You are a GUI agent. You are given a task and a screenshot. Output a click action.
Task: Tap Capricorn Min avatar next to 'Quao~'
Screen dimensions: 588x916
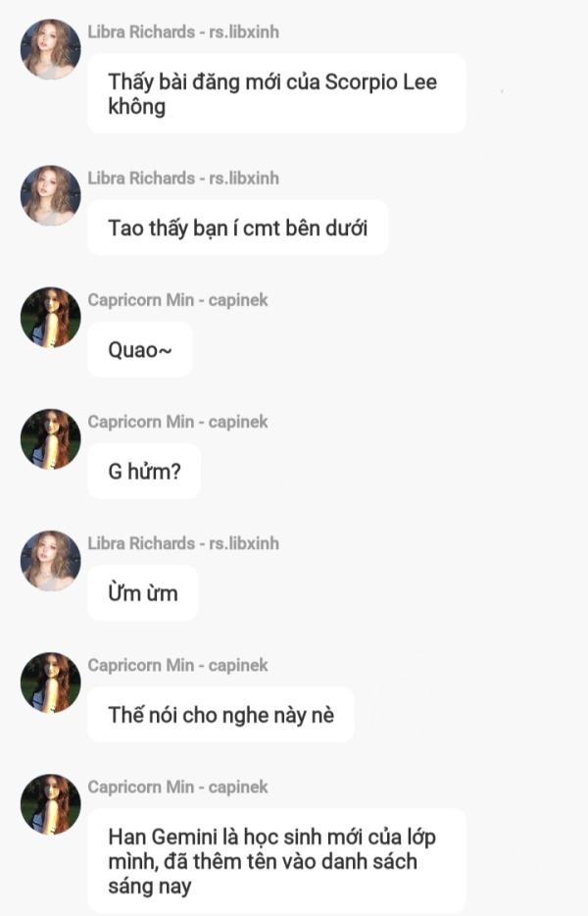[x=50, y=317]
